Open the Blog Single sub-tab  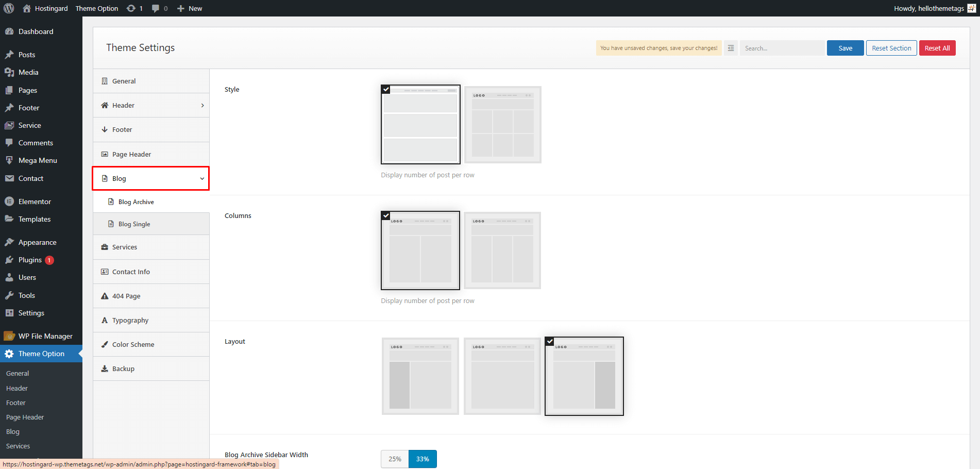click(x=151, y=224)
